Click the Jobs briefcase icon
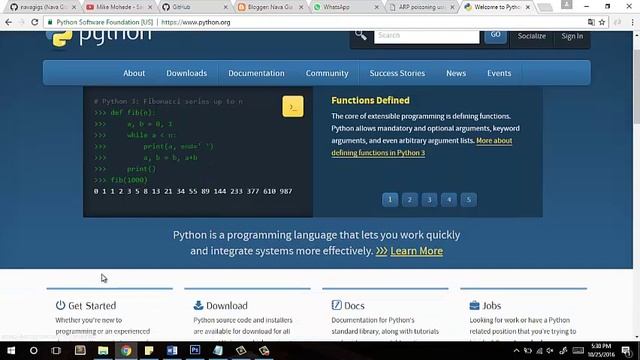Screen dimensions: 640x360 (x=474, y=305)
